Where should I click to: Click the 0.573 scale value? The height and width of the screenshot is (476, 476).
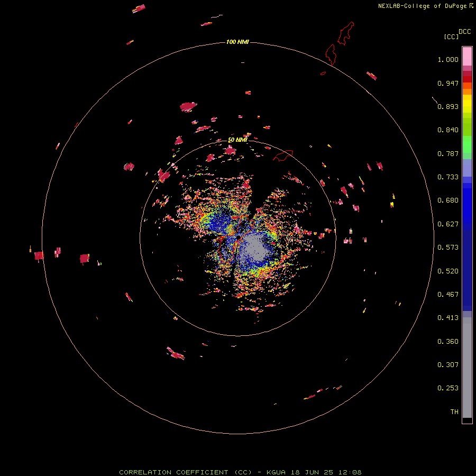(448, 248)
